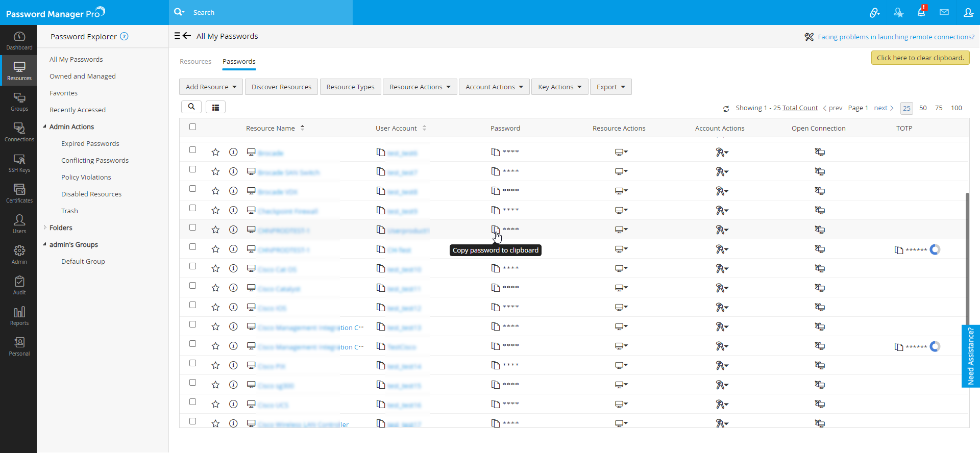Viewport: 980px width, 453px height.
Task: Open the Add Resource dropdown
Action: (211, 87)
